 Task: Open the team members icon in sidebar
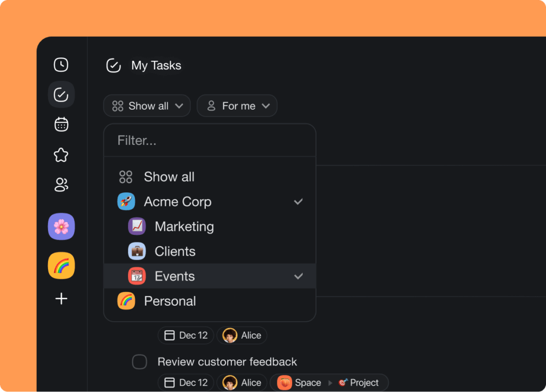61,185
